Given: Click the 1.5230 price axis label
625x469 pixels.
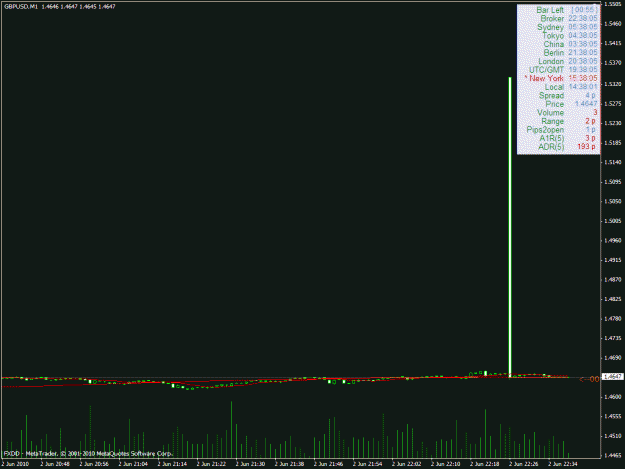Looking at the screenshot, I should 613,123.
